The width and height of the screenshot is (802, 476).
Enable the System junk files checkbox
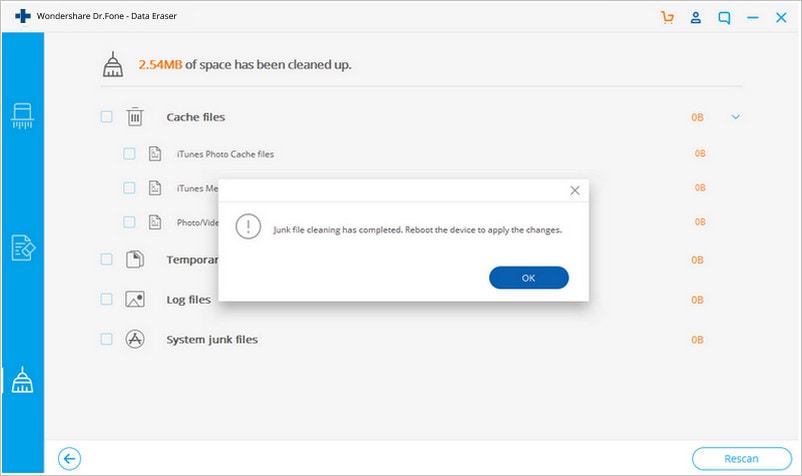[106, 339]
